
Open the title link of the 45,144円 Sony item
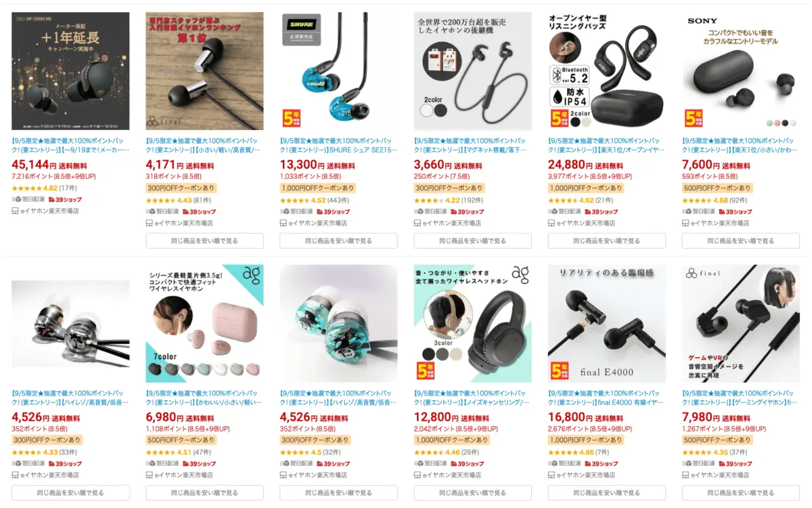point(70,146)
